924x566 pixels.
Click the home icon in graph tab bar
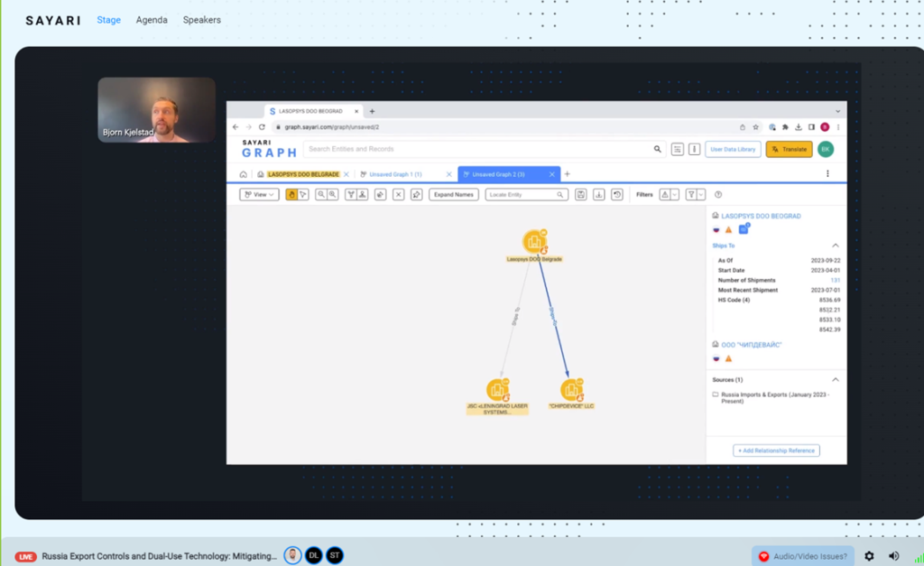244,174
